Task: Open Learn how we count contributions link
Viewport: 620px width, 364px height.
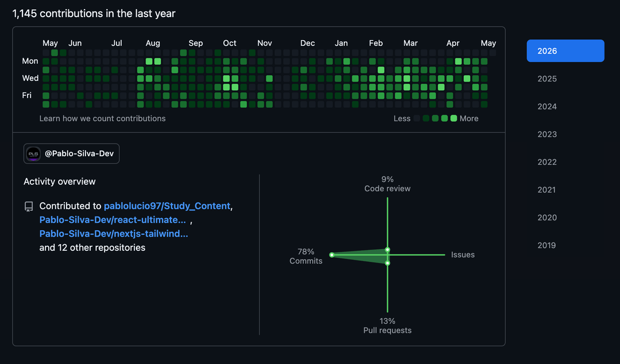Action: [x=102, y=118]
